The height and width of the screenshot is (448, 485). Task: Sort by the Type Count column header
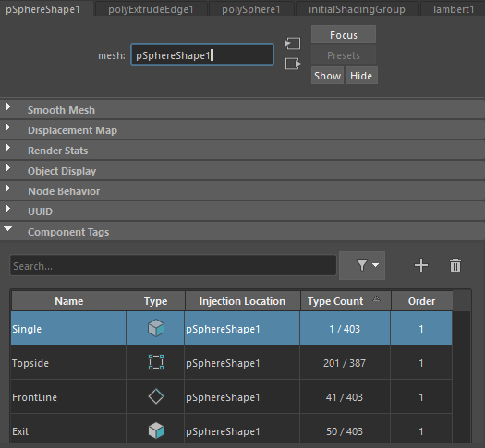pyautogui.click(x=346, y=301)
